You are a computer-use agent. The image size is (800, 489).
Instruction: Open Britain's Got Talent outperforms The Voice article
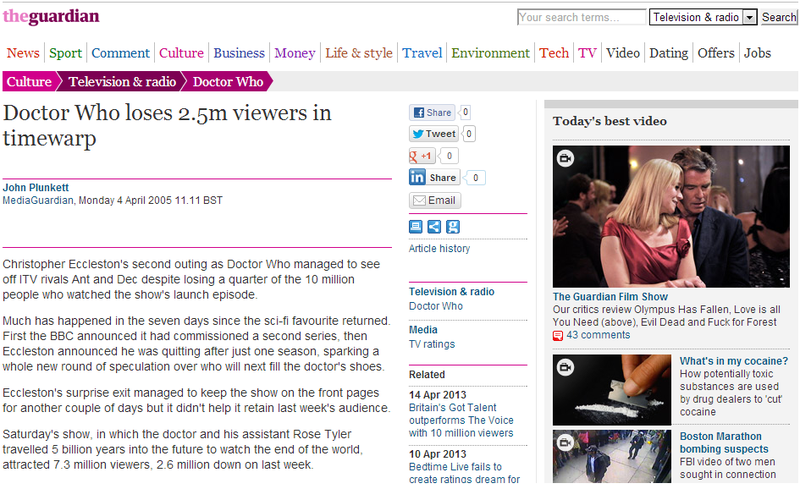coord(461,420)
